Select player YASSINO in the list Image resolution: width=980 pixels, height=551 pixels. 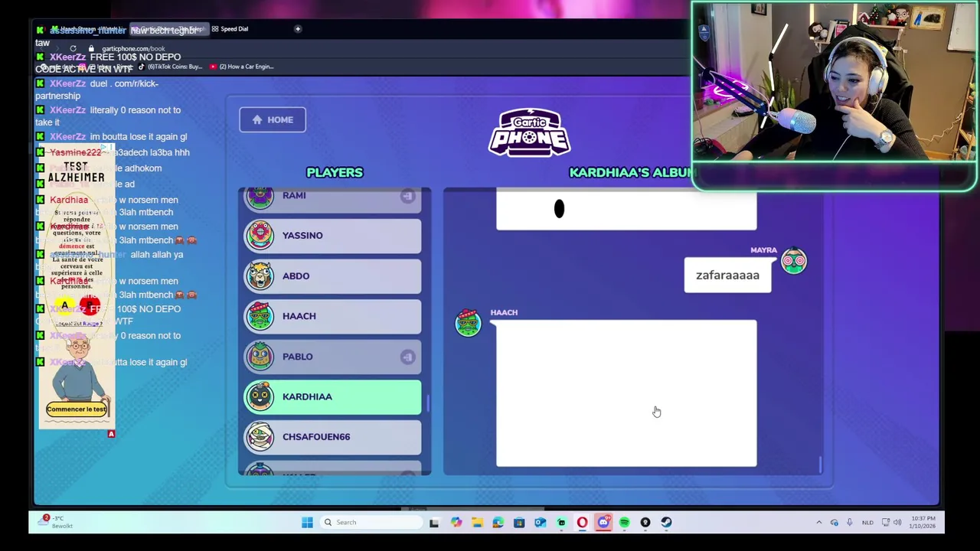(333, 236)
